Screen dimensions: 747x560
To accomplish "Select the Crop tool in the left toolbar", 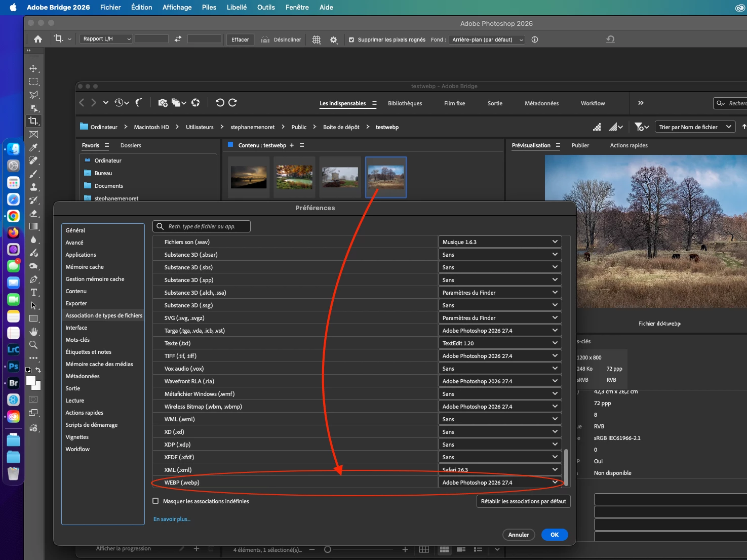I will [33, 121].
